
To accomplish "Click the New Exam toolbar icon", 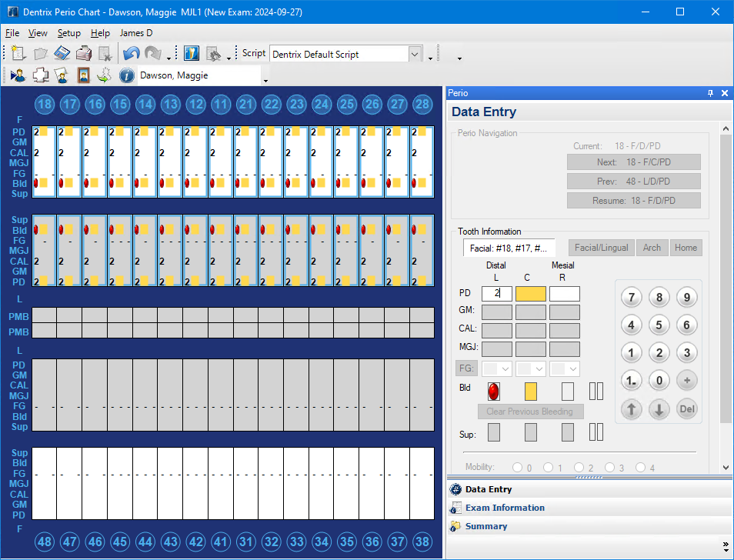I will coord(18,54).
